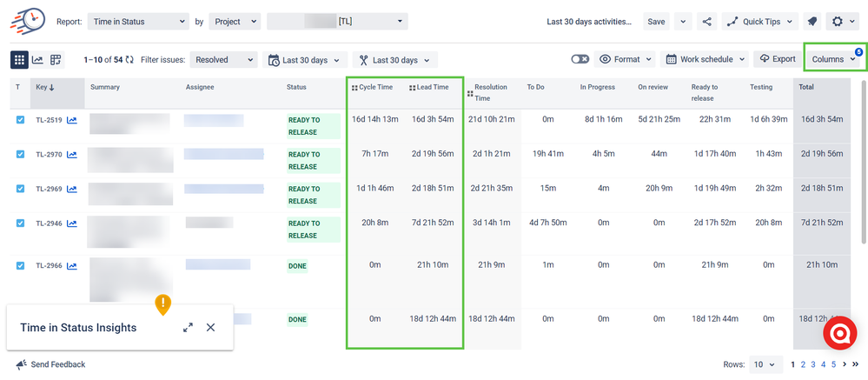The height and width of the screenshot is (380, 868).
Task: Open the pivot table view
Action: (x=56, y=60)
